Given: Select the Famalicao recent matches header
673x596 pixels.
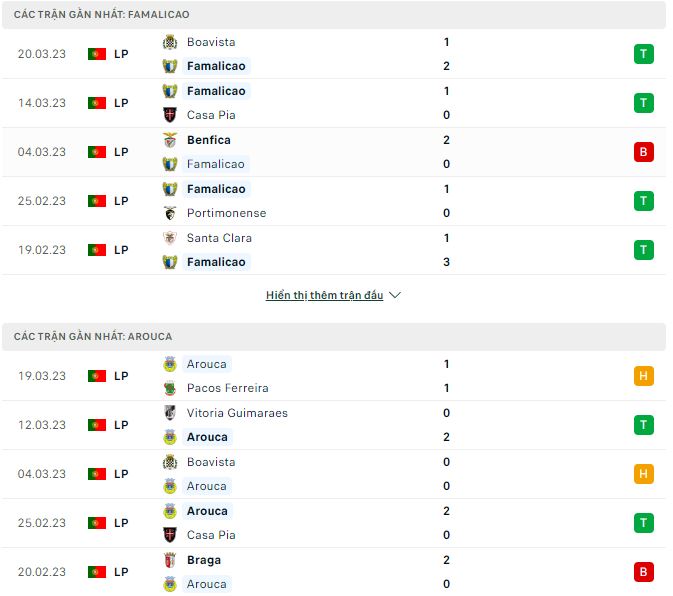Looking at the screenshot, I should tap(102, 15).
